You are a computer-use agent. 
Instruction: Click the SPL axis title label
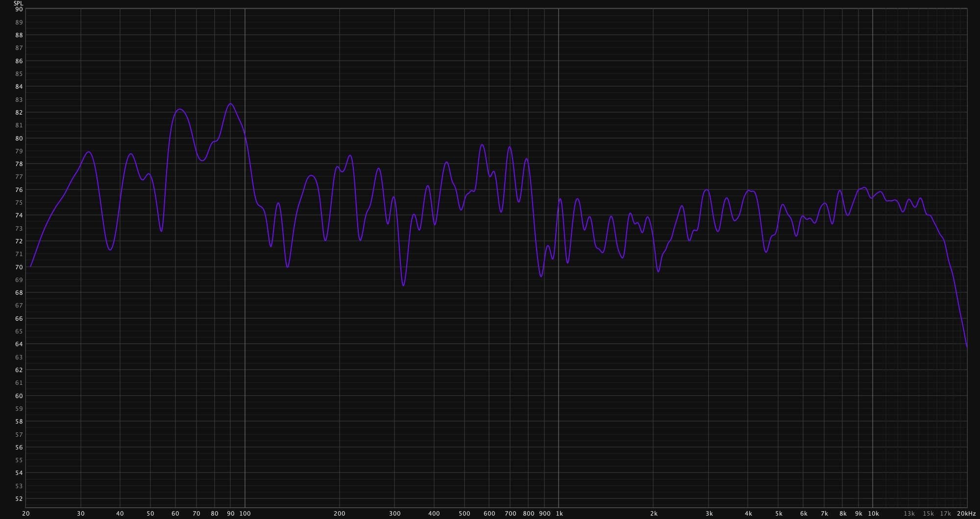point(18,3)
